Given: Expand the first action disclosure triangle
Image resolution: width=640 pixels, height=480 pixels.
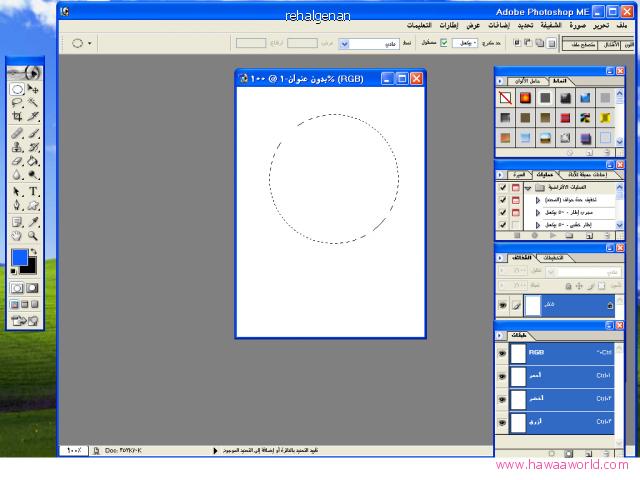Looking at the screenshot, I should pyautogui.click(x=537, y=200).
